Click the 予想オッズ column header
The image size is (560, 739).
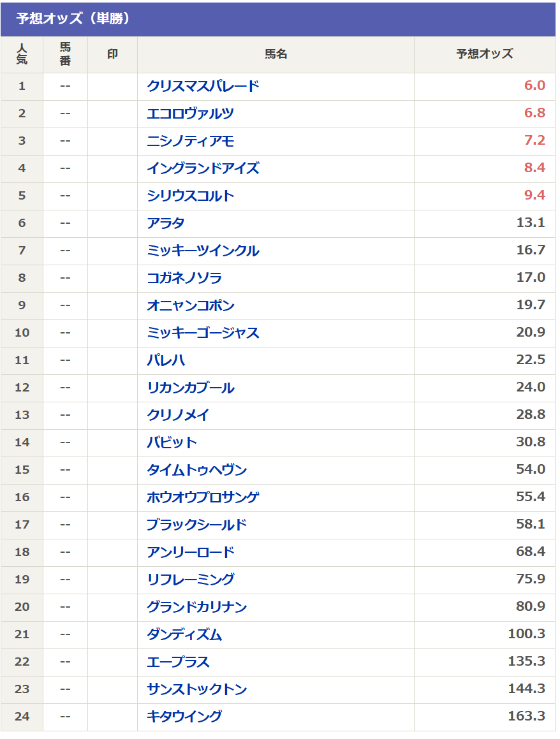(x=484, y=54)
